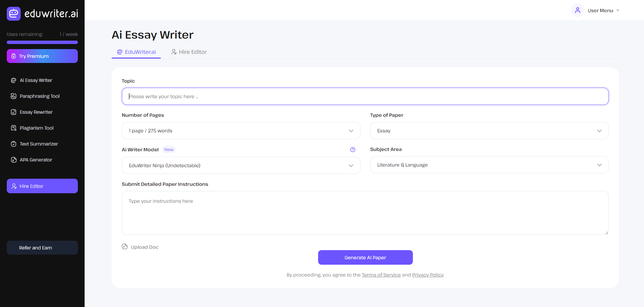The image size is (644, 307).
Task: Click the New badge beside Ai Writer Model
Action: click(x=169, y=150)
